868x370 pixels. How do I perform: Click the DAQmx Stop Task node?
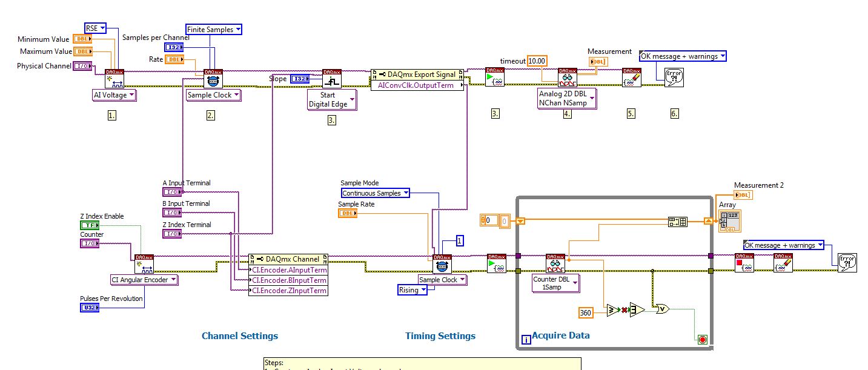point(744,263)
